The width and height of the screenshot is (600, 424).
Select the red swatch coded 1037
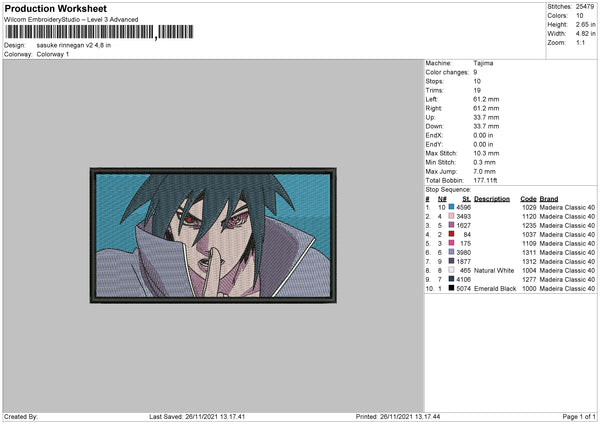pos(452,234)
